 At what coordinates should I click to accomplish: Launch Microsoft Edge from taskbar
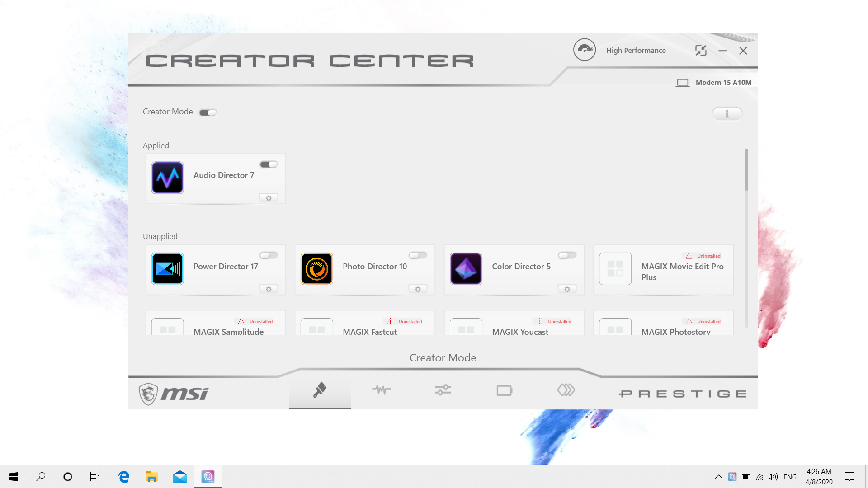(124, 477)
